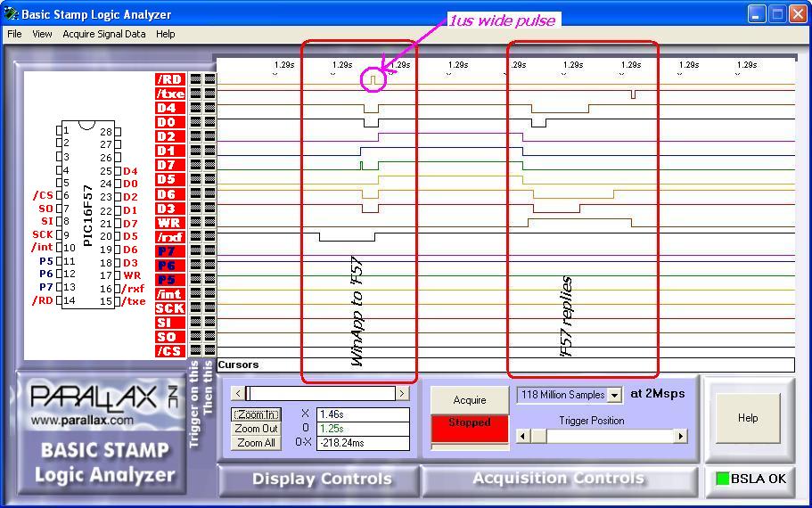This screenshot has height=508, width=812.
Task: Click the red Stopped status indicator
Action: click(470, 429)
